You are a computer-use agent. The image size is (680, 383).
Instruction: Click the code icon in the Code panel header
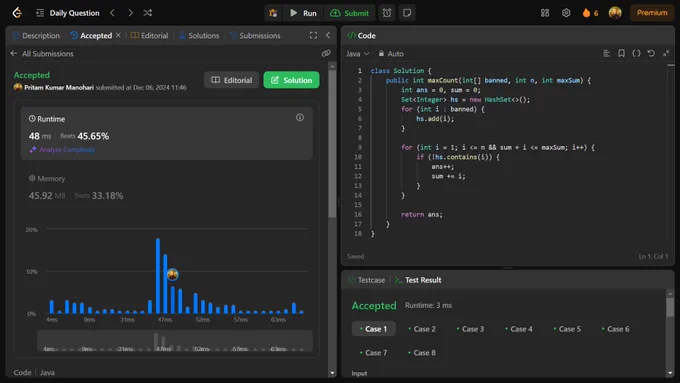[x=351, y=35]
